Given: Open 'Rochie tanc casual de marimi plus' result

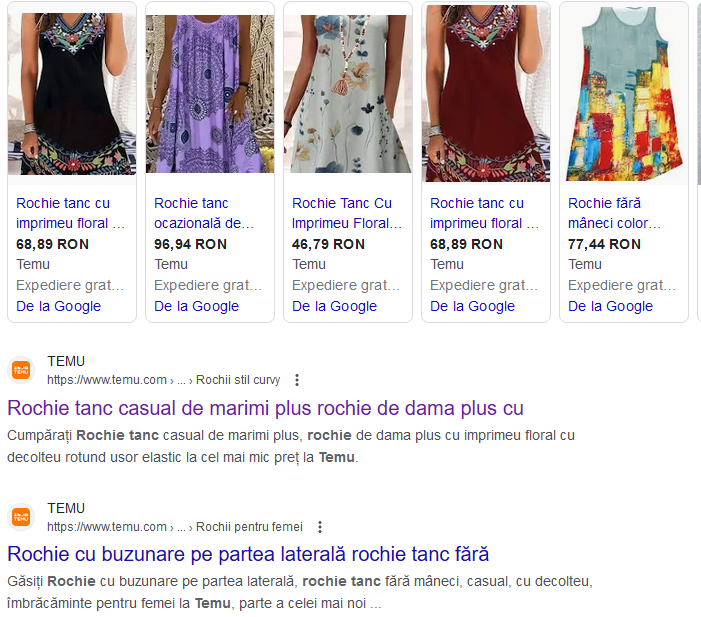Looking at the screenshot, I should (x=265, y=408).
